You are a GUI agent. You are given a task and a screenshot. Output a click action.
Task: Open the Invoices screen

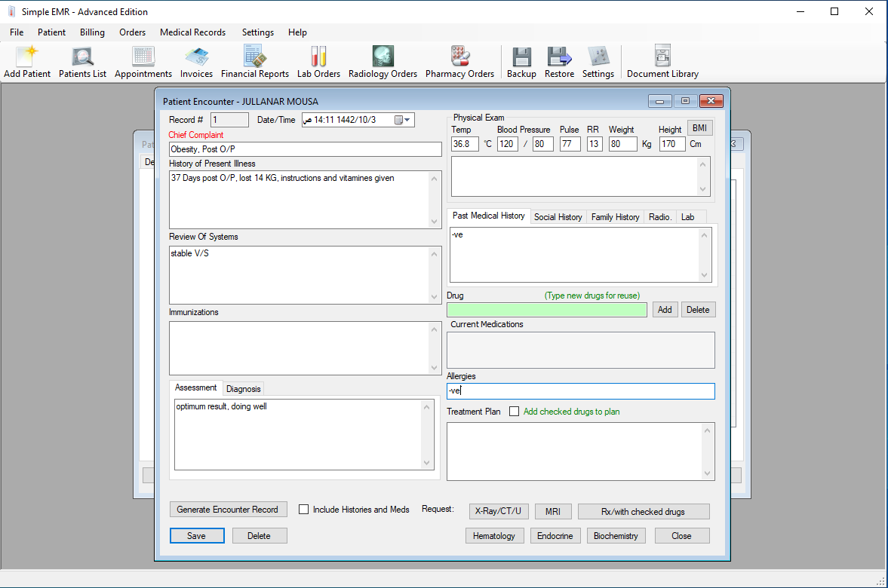click(196, 60)
